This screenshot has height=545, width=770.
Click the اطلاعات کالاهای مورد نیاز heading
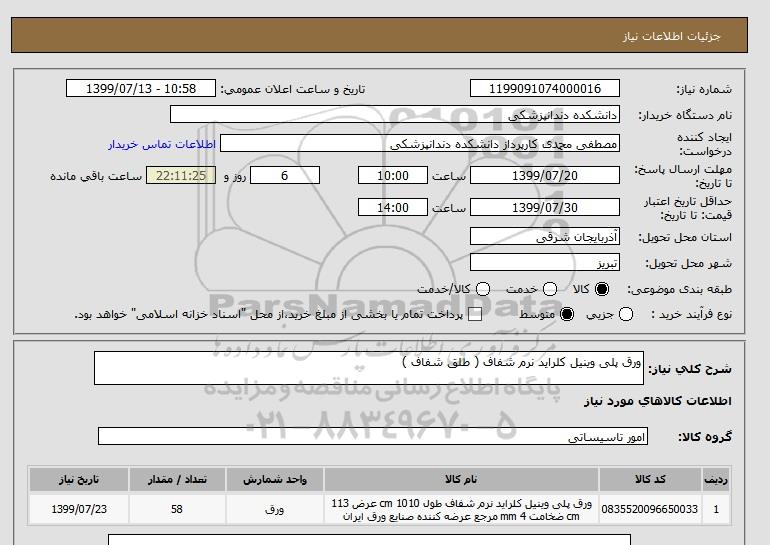[x=658, y=401]
